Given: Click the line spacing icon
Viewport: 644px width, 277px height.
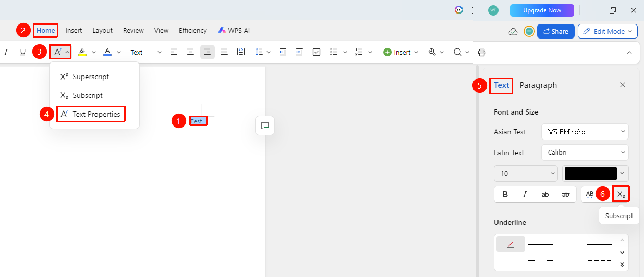Looking at the screenshot, I should click(x=259, y=52).
